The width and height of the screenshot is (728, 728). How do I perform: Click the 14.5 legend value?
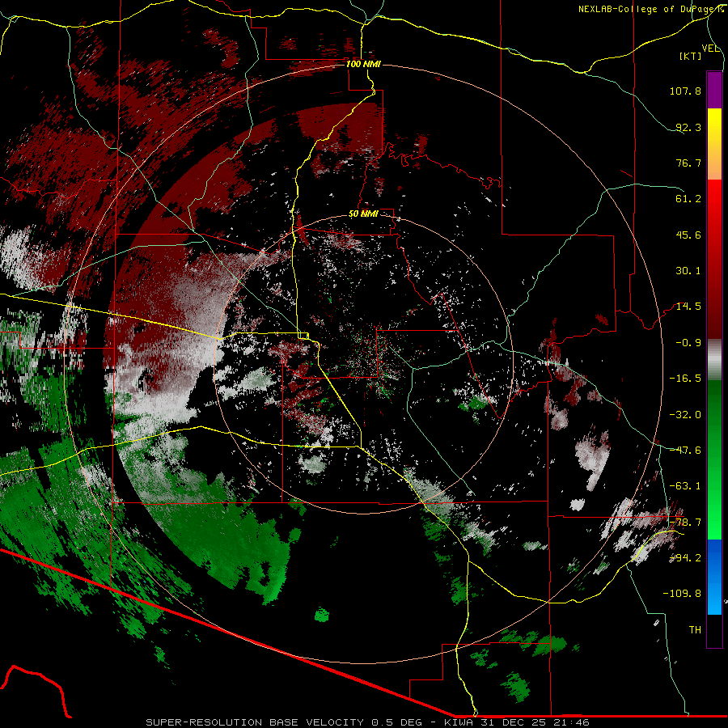point(688,307)
